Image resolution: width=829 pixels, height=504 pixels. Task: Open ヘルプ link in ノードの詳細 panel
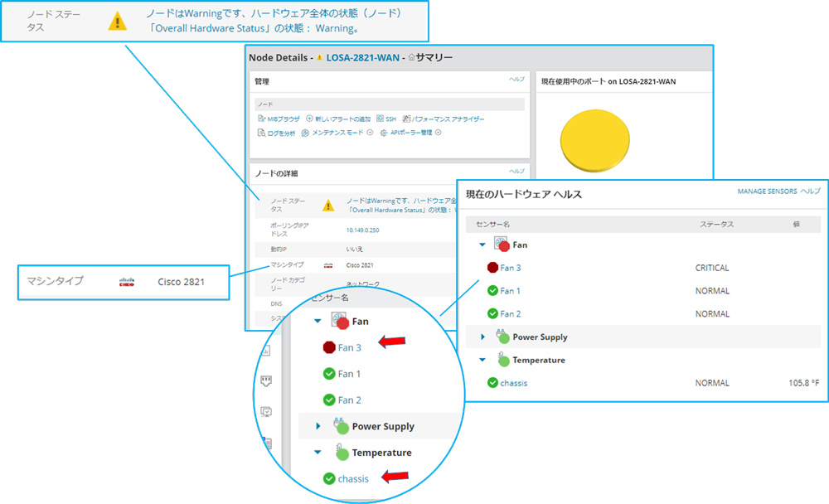click(x=516, y=171)
